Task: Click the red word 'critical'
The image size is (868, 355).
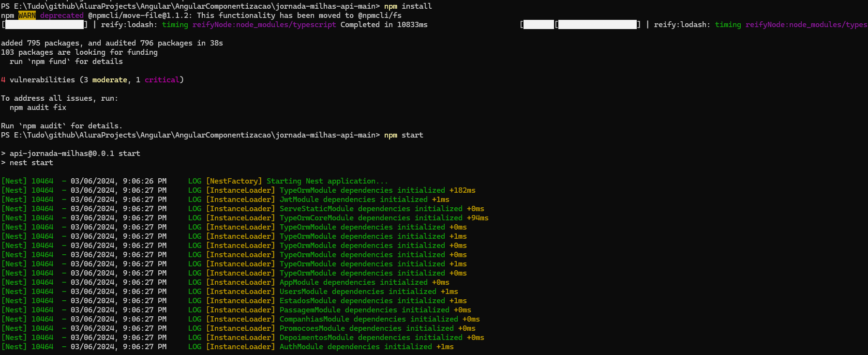Action: tap(162, 80)
